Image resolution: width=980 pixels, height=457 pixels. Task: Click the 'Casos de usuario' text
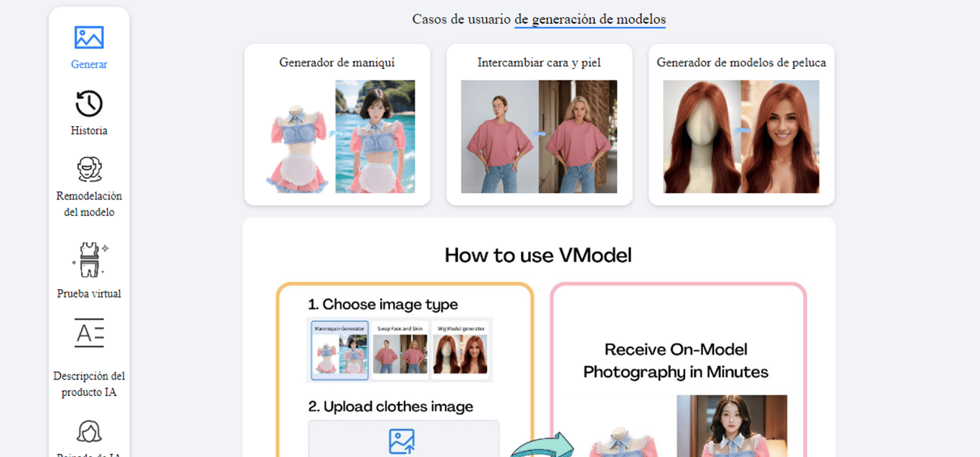(x=461, y=19)
